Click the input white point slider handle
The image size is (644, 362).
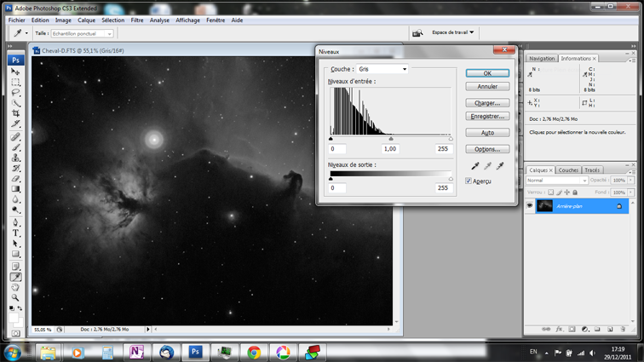pos(451,139)
